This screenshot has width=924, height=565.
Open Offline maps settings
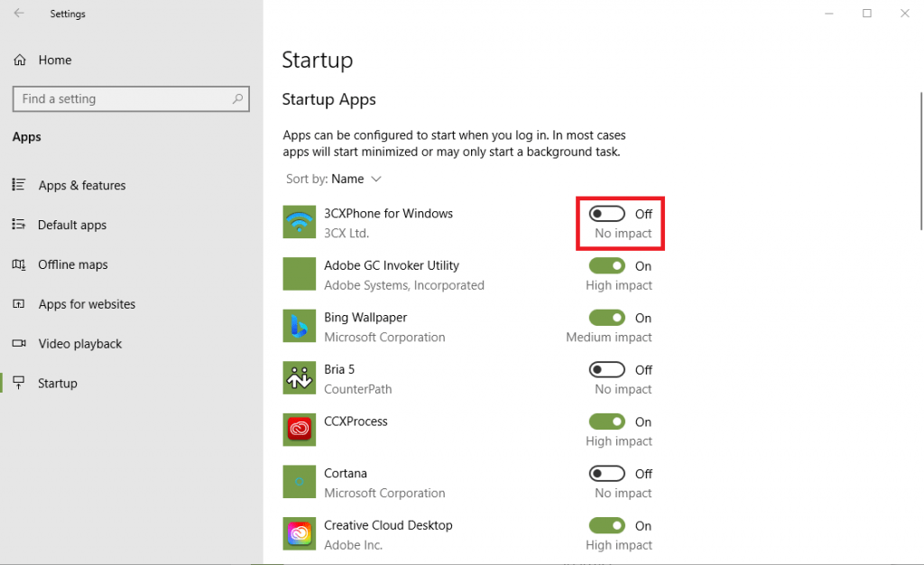coord(73,264)
